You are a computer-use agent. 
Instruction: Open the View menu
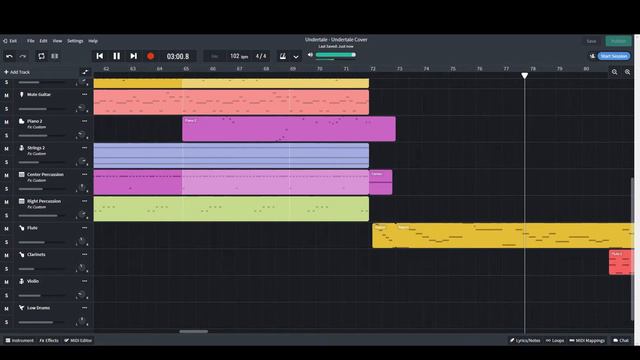[57, 41]
